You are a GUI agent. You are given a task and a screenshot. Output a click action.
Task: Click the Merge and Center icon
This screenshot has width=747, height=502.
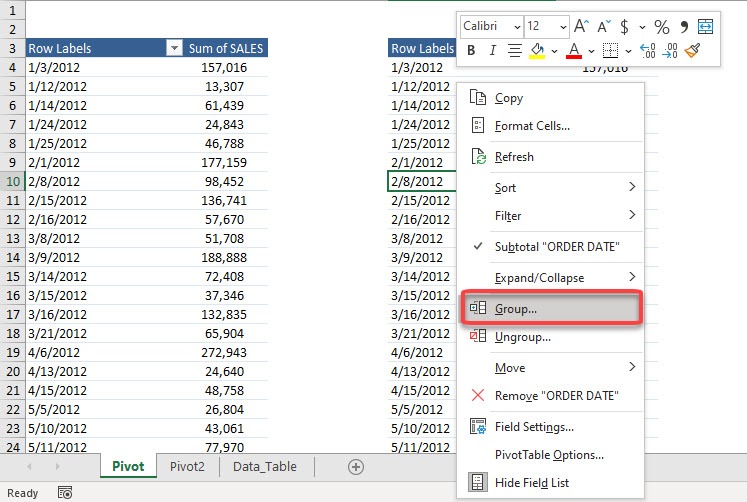pyautogui.click(x=706, y=27)
